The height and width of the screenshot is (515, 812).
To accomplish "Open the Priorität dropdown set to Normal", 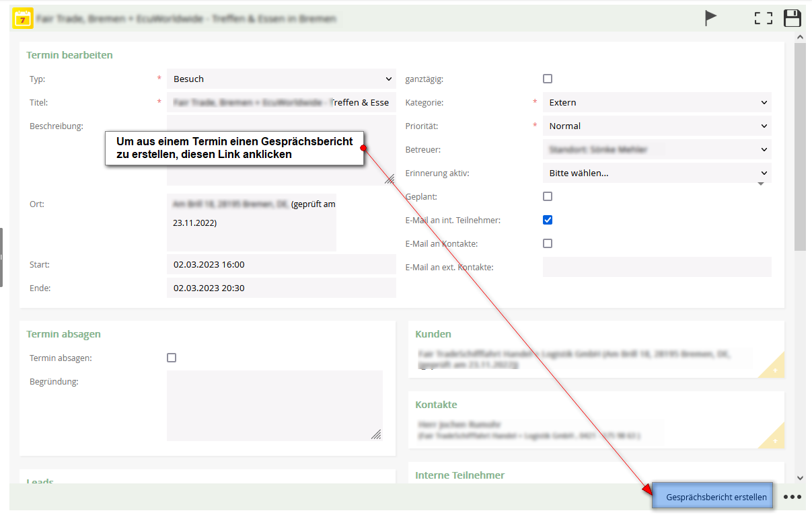I will [x=657, y=126].
